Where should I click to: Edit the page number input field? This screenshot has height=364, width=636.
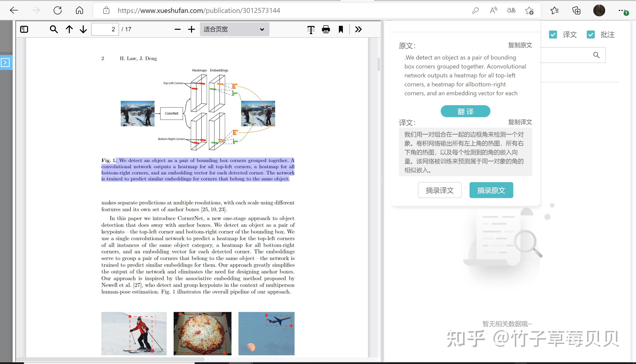tap(105, 29)
